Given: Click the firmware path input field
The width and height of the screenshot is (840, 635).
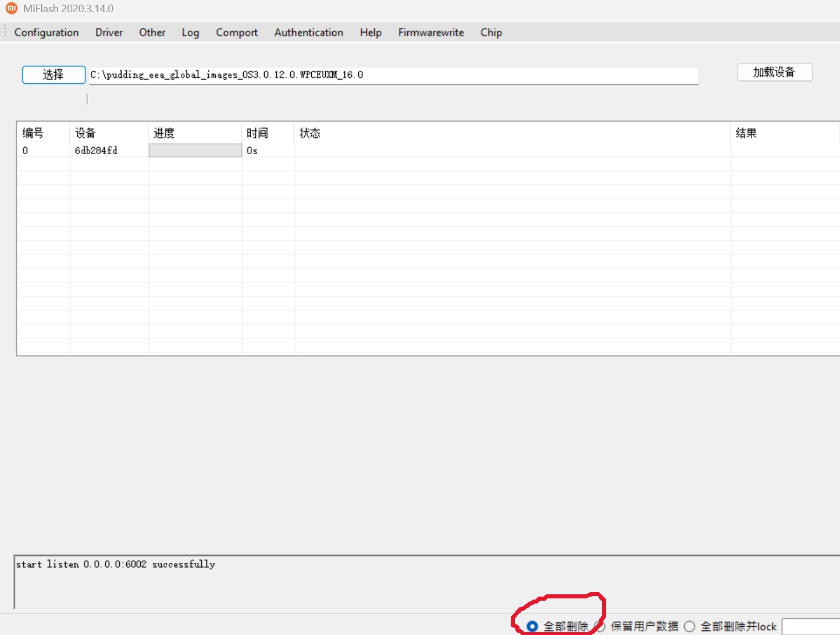Looking at the screenshot, I should point(393,75).
